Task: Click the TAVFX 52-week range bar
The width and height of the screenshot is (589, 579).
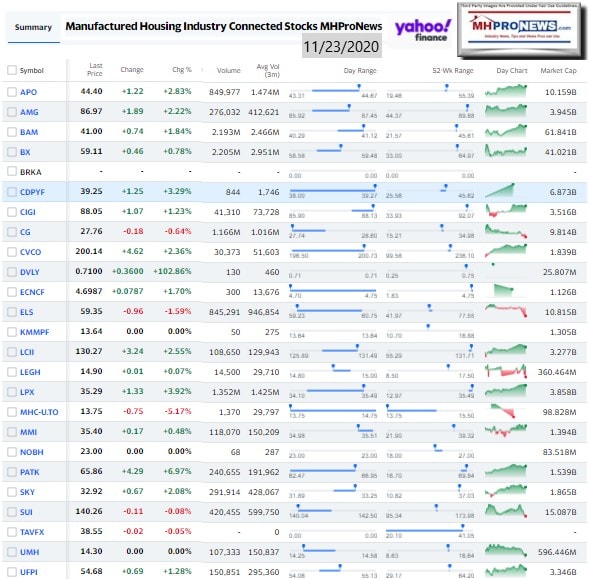Action: tap(430, 531)
